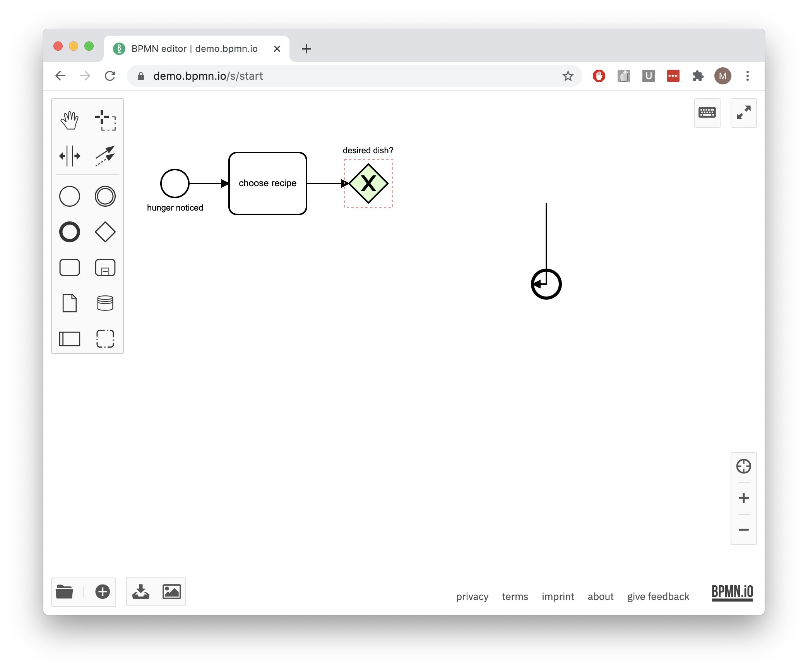Pick the end event shape from the palette
808x672 pixels.
(x=70, y=232)
